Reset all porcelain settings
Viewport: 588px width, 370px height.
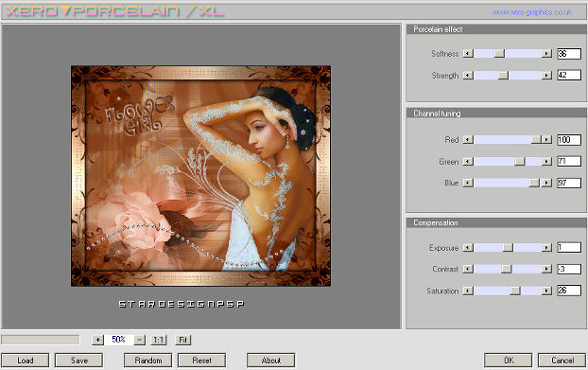(x=201, y=361)
